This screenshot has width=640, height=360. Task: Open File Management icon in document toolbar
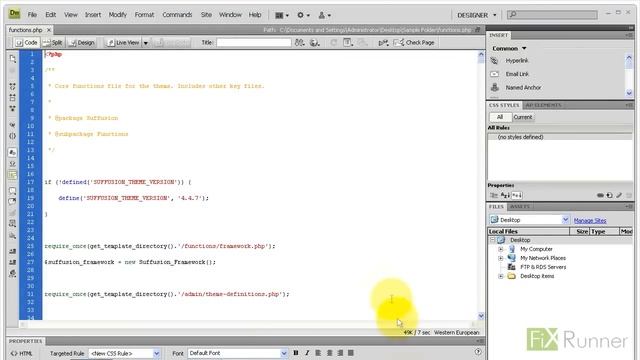tap(300, 42)
